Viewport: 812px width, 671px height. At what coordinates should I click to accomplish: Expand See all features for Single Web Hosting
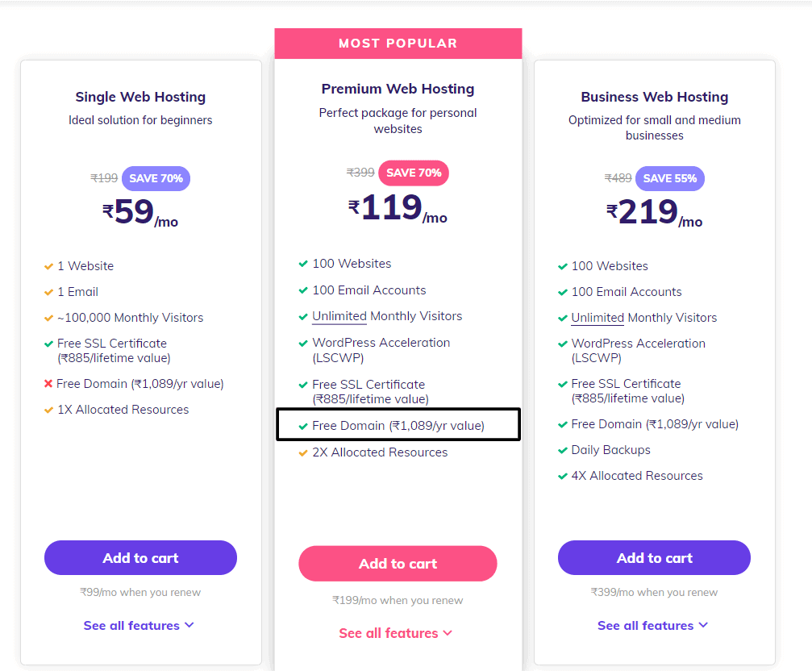coord(139,626)
